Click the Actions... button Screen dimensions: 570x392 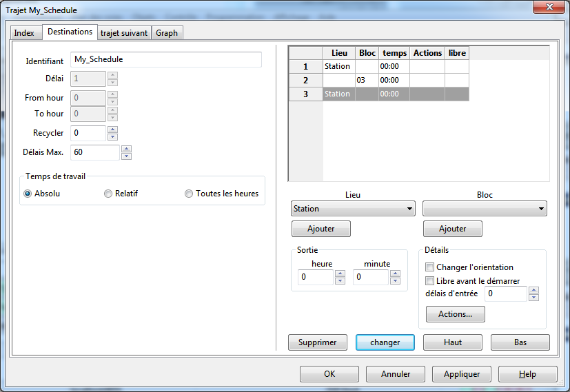[x=455, y=314]
